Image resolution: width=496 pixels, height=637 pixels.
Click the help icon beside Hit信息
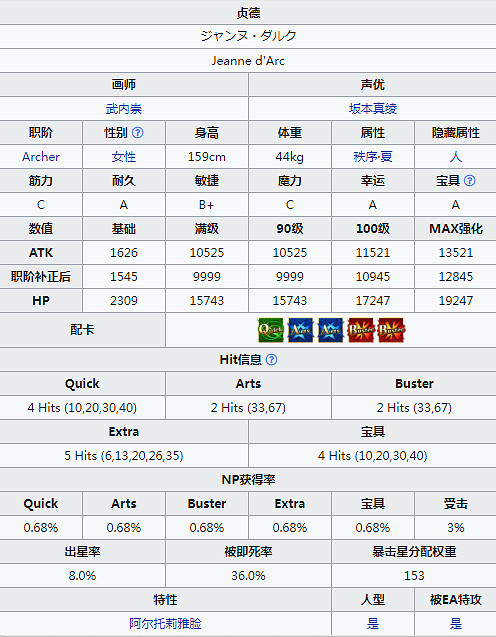tap(271, 360)
